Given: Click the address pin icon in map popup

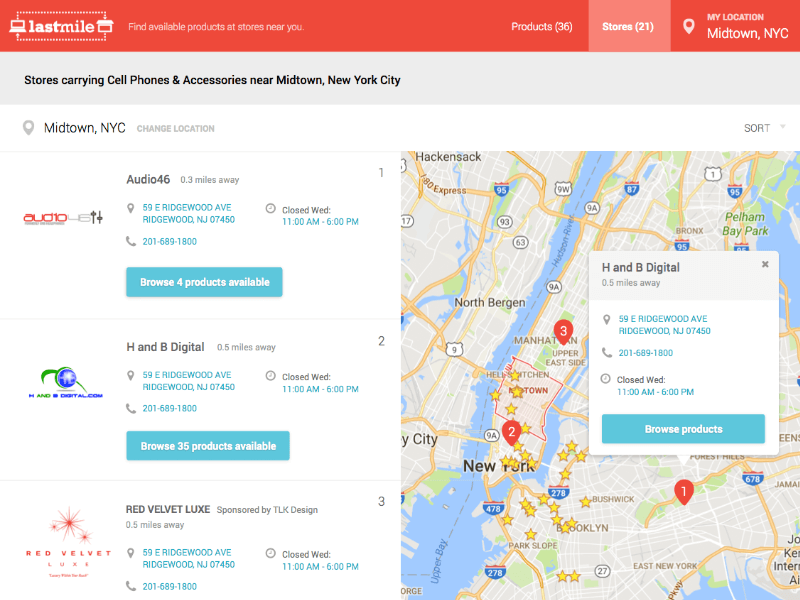Looking at the screenshot, I should [607, 320].
